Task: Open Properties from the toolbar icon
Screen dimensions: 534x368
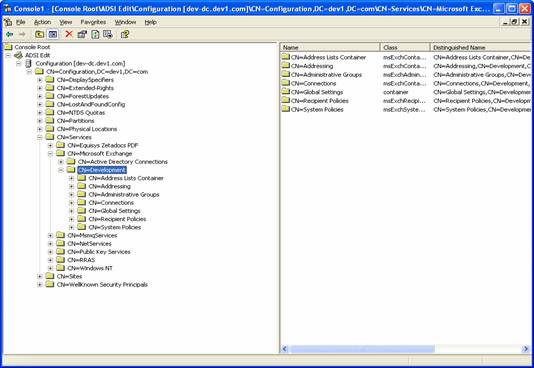Action: coord(82,34)
